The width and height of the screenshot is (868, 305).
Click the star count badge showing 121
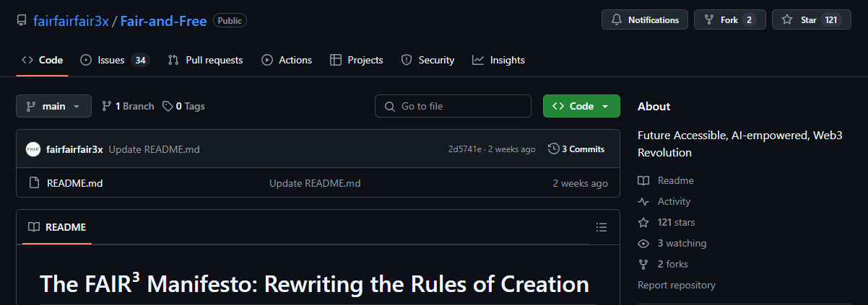831,20
